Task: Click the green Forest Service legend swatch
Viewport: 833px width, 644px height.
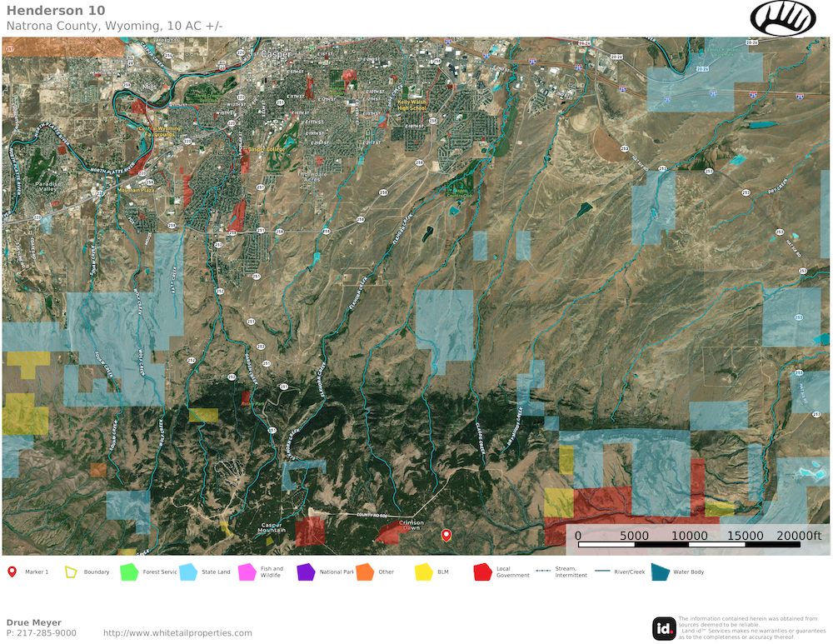Action: coord(128,572)
